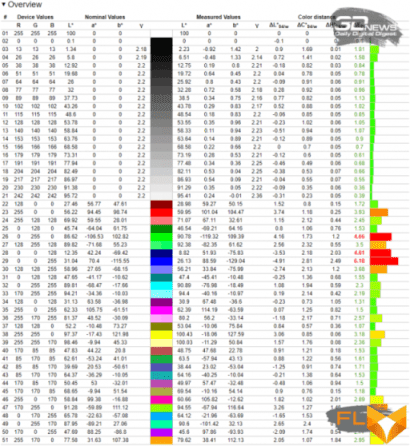Select the cyan swatch in row 32
This screenshot has width=410, height=446.
click(x=161, y=286)
